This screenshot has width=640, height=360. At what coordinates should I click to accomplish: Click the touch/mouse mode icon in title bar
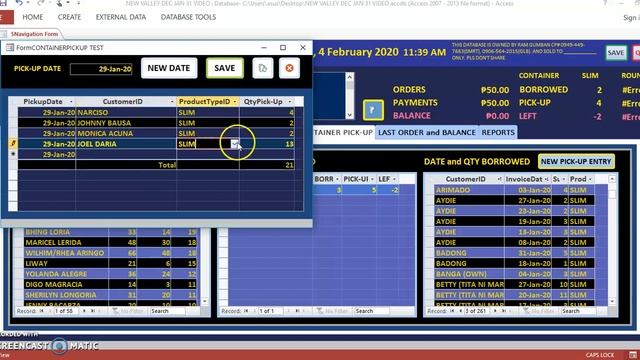tap(60, 3)
